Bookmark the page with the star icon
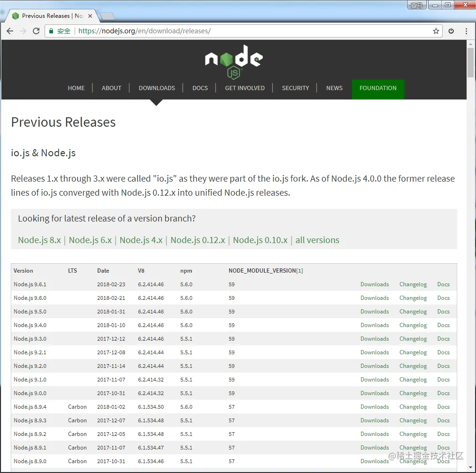476x473 pixels. pos(436,31)
